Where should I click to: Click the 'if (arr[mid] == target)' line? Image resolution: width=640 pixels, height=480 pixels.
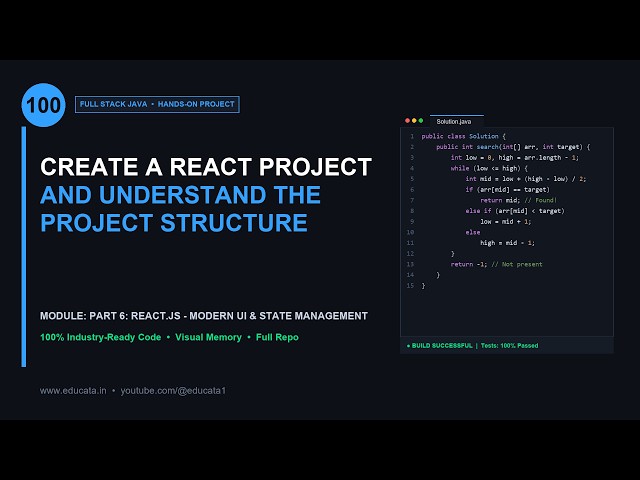(507, 189)
